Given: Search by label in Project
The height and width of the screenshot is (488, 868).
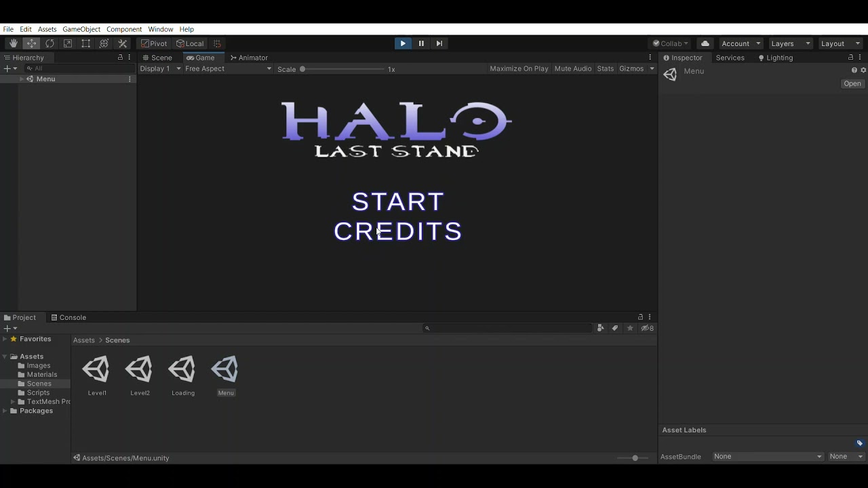Looking at the screenshot, I should pos(615,328).
